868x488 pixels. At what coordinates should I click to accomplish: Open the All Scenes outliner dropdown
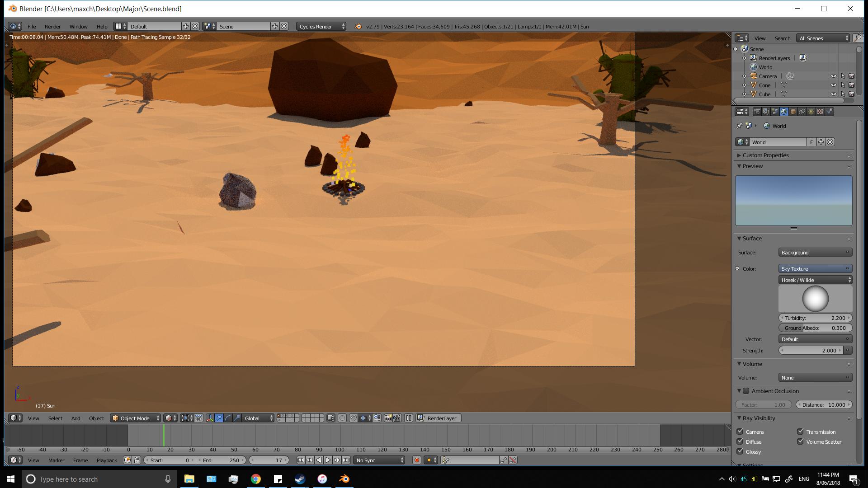(823, 38)
